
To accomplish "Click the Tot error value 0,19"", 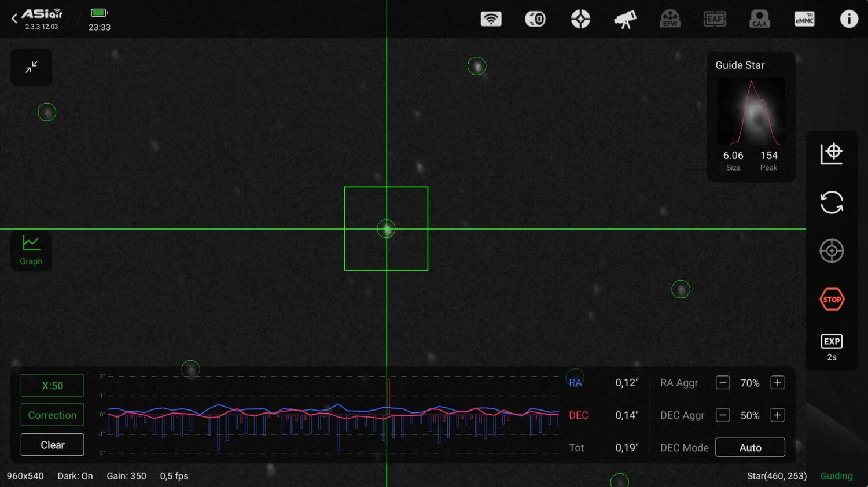I will pos(627,448).
